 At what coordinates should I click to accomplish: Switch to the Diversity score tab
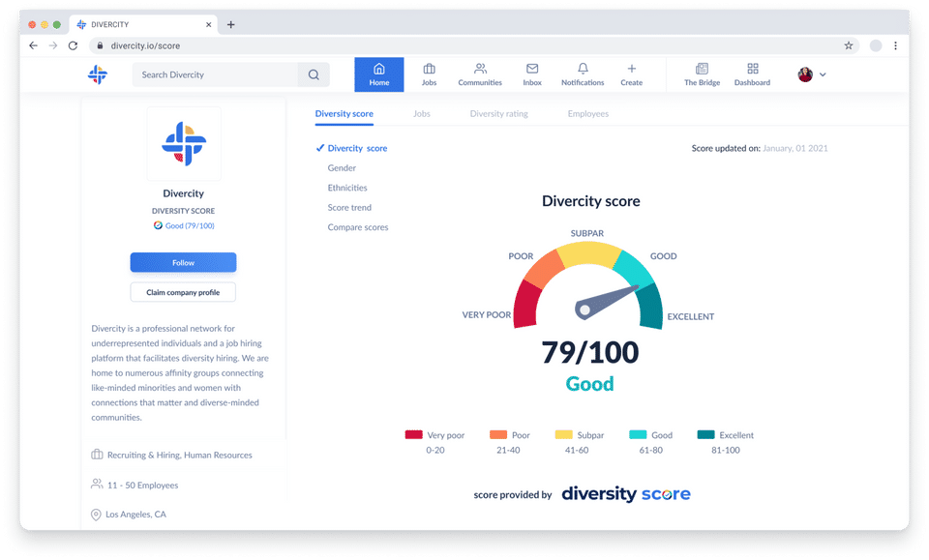(345, 114)
